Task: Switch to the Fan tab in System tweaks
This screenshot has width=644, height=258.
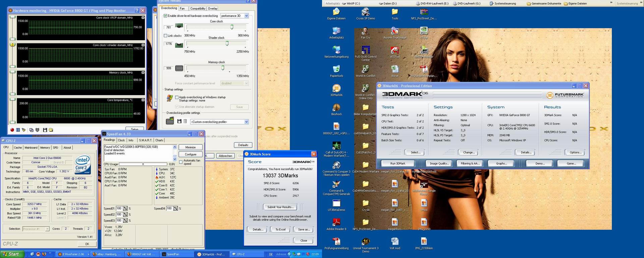Action: pos(182,8)
